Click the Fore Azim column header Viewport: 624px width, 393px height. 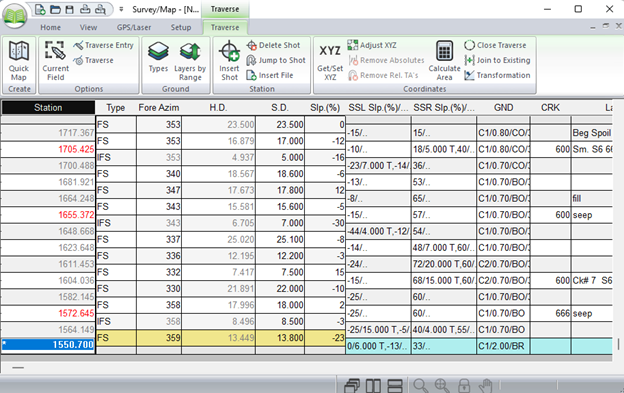click(x=158, y=107)
